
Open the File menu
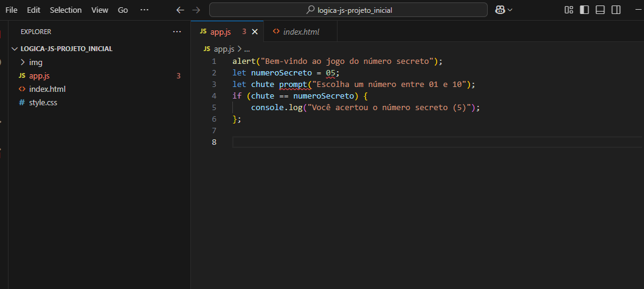click(12, 10)
